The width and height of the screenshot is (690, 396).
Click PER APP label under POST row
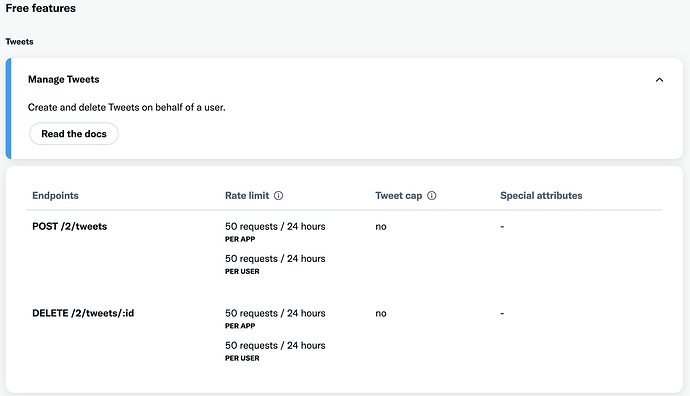(x=240, y=239)
